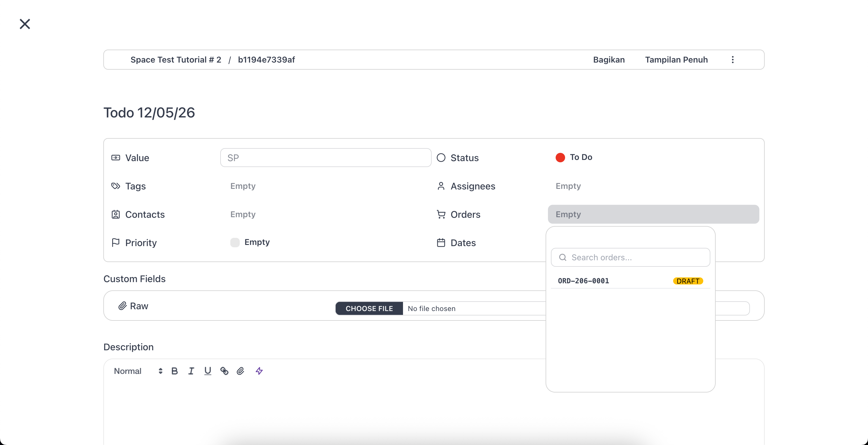Click the purple lightning bolt icon
The image size is (868, 445).
point(259,371)
